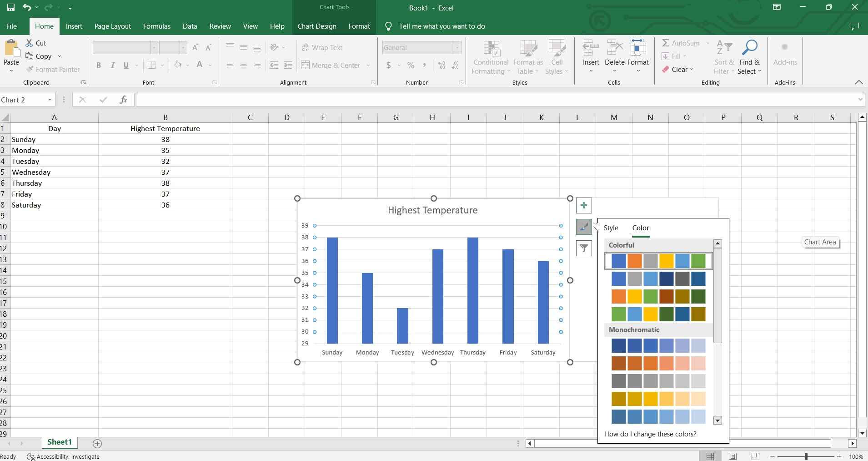Click the Fill Color bucket icon
The image size is (868, 461).
point(178,65)
